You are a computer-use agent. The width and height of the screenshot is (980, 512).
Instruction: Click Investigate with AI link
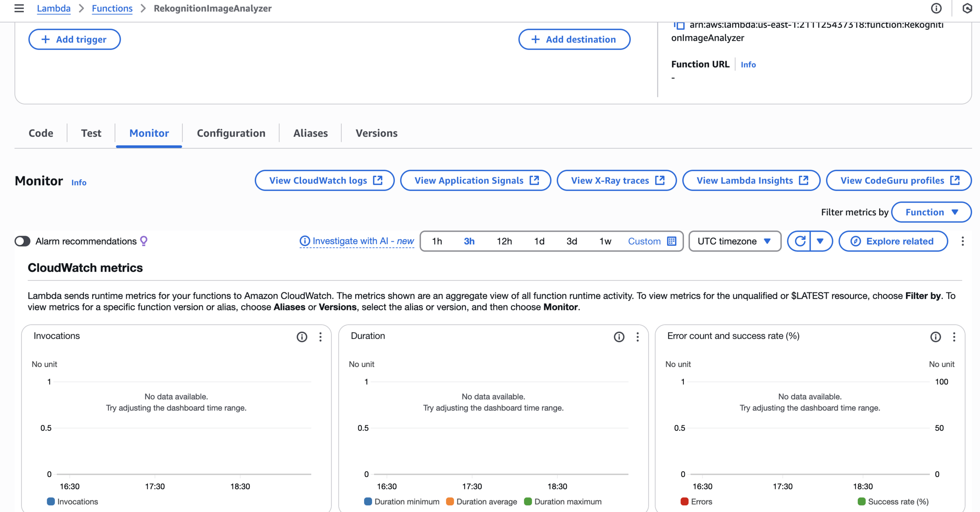(357, 241)
